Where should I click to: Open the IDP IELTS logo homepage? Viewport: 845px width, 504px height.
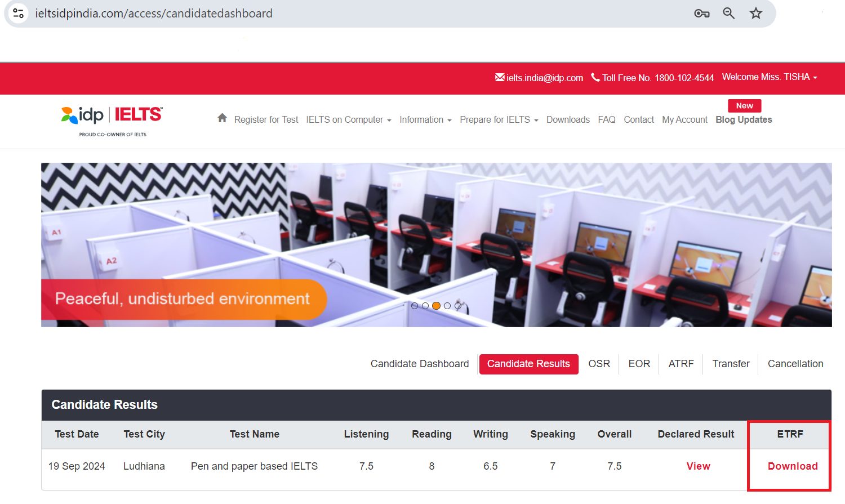tap(110, 116)
